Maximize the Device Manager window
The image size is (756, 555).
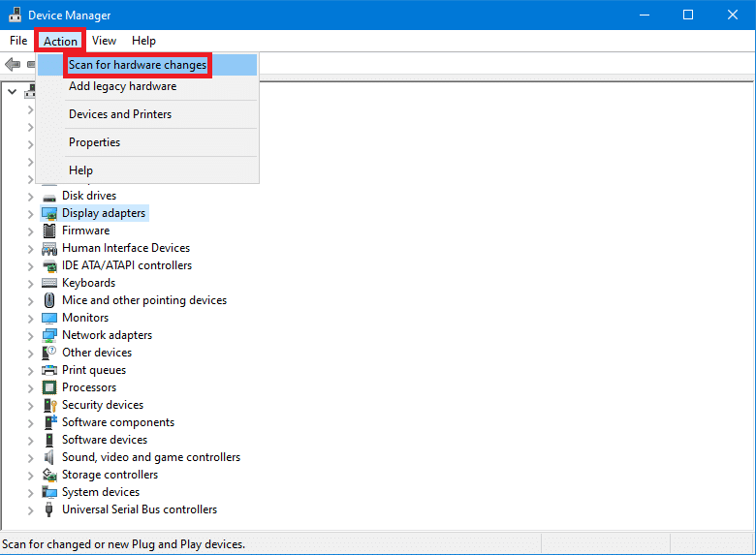pyautogui.click(x=688, y=15)
